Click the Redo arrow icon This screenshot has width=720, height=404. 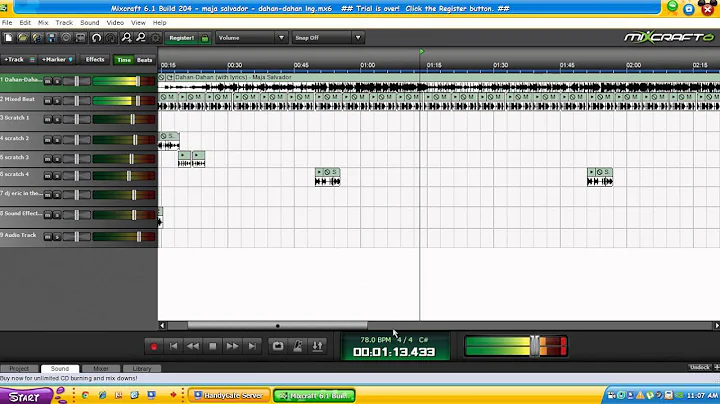pyautogui.click(x=111, y=38)
